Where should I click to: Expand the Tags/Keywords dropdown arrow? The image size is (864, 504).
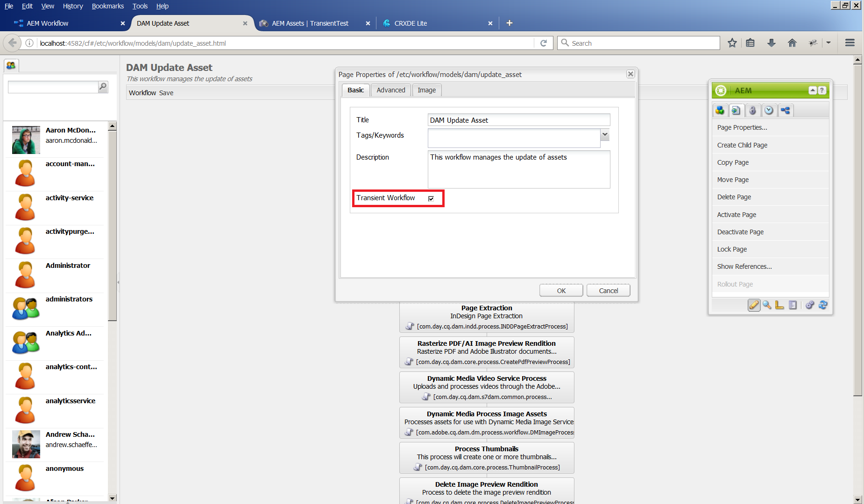tap(605, 135)
